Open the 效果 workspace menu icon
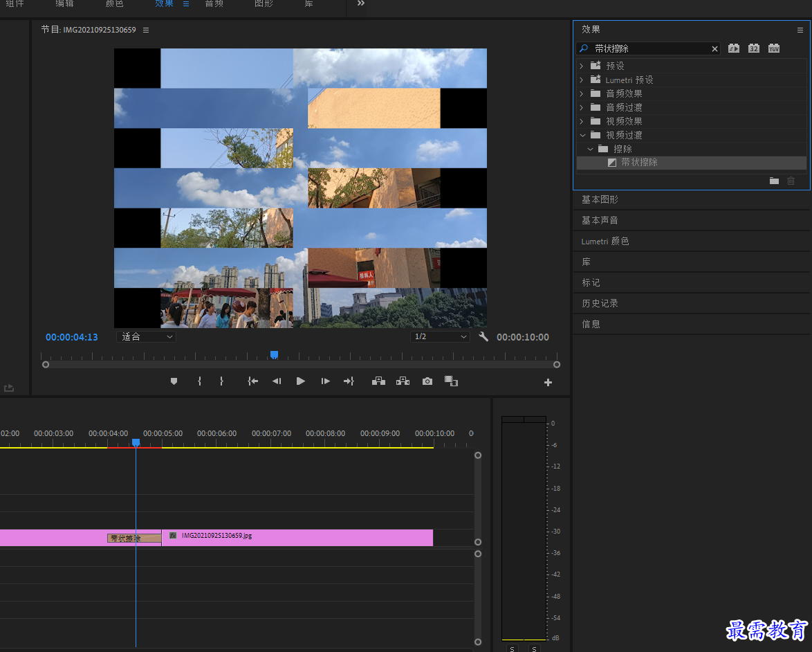812x652 pixels. (x=186, y=3)
